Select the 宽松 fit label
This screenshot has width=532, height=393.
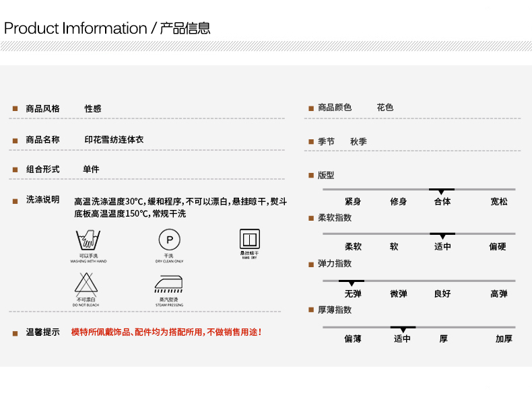pyautogui.click(x=499, y=202)
